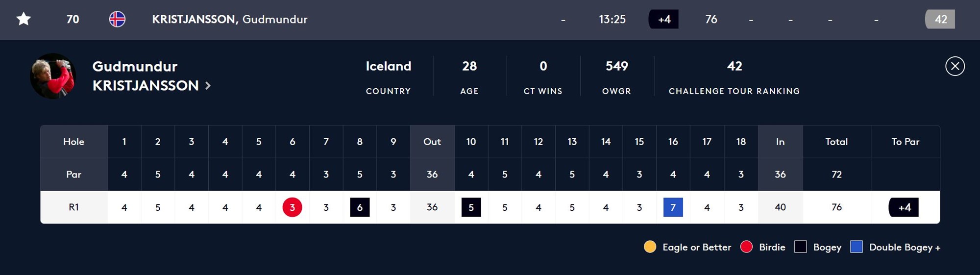Viewport: 980px width, 275px height.
Task: Collapse the KRISTJANSSON, Gudmundur leaderboard row
Action: click(490, 20)
